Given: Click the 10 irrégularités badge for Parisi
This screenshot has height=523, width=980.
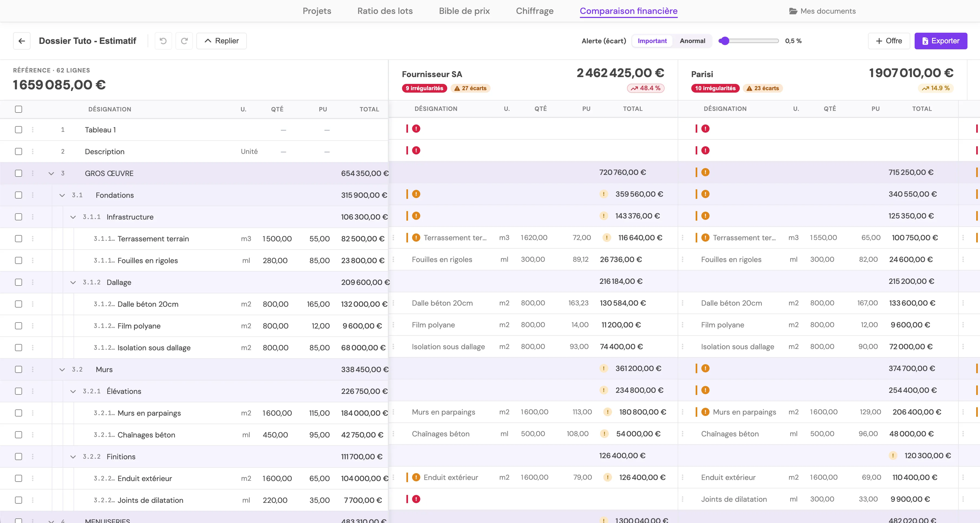Looking at the screenshot, I should coord(715,88).
